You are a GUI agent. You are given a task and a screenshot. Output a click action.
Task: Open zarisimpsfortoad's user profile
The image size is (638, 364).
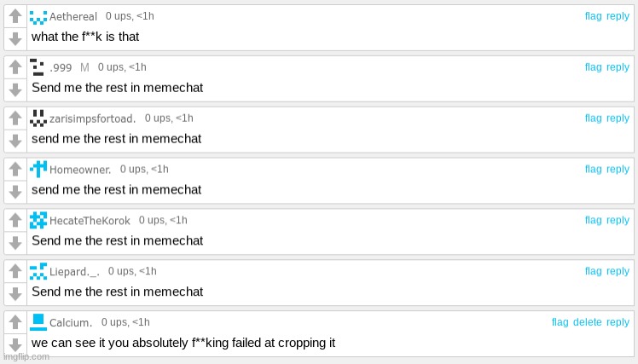[92, 118]
